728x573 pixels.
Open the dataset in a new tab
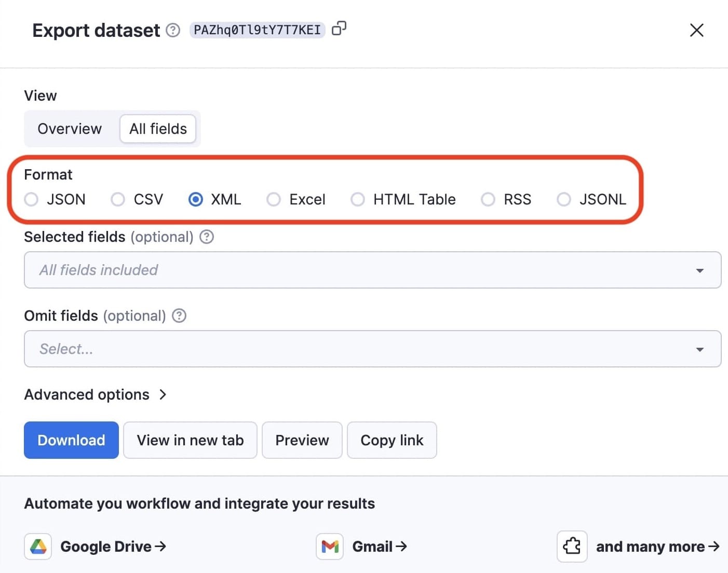pyautogui.click(x=190, y=440)
